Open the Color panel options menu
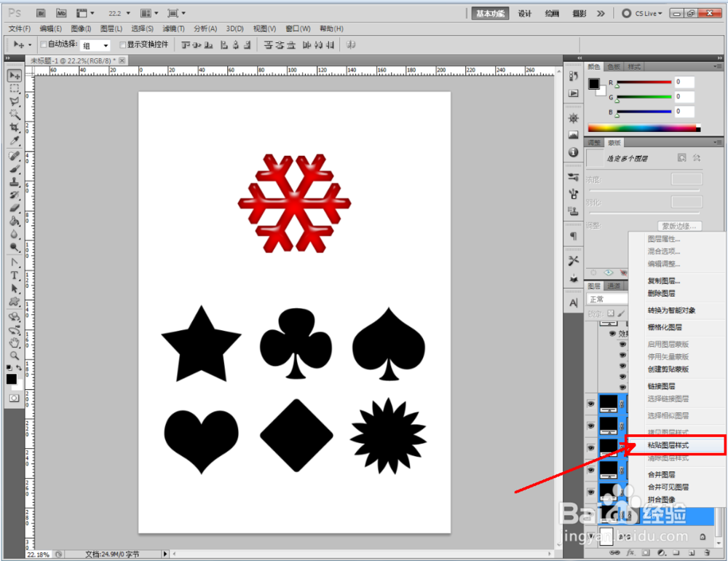 pyautogui.click(x=718, y=66)
